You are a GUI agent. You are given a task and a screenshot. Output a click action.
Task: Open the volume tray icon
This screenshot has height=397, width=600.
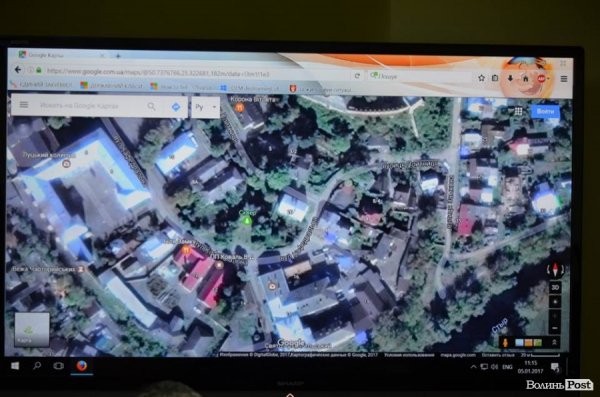pos(494,367)
